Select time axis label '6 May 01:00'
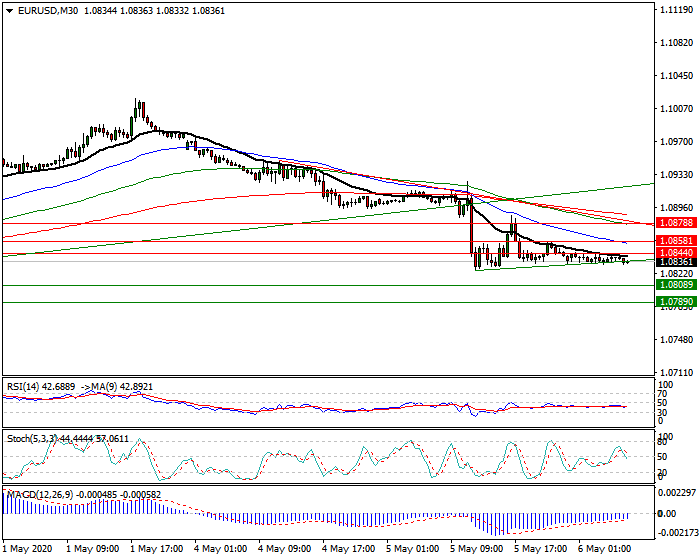The height and width of the screenshot is (560, 700). coord(605,548)
